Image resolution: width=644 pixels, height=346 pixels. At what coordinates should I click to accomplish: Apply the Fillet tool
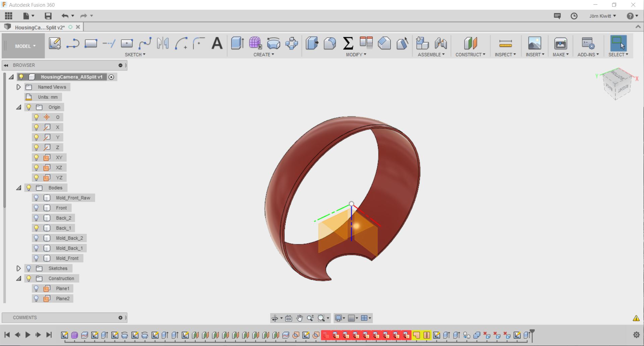330,43
